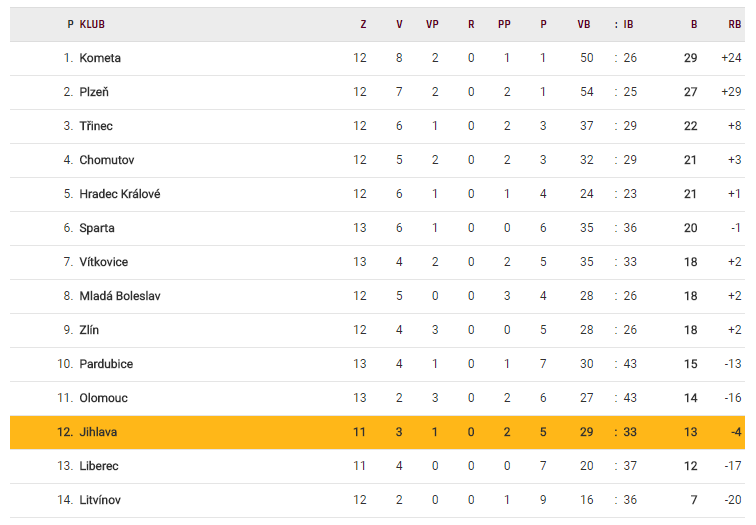
Task: Open the Zlín team link
Action: coord(90,330)
